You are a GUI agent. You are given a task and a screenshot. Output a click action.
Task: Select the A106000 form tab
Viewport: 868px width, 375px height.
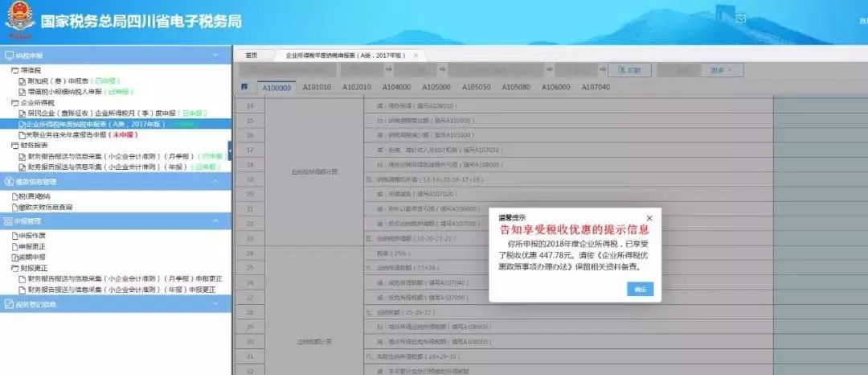556,87
